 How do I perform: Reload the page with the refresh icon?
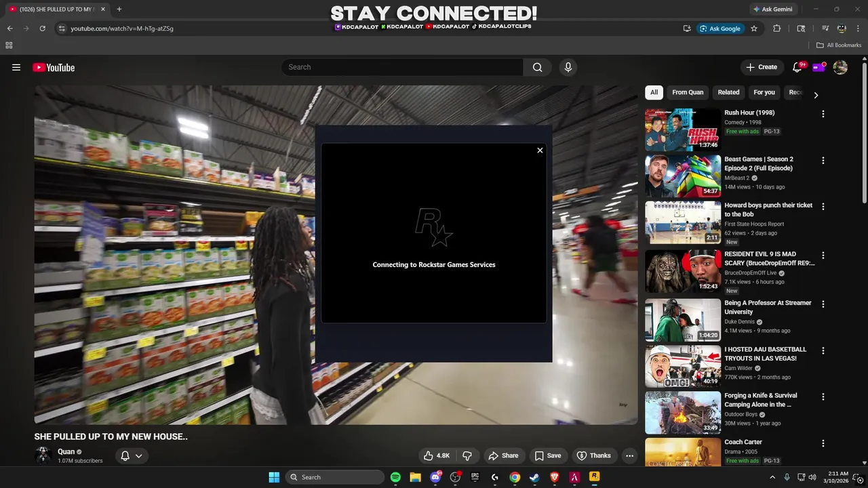tap(42, 28)
